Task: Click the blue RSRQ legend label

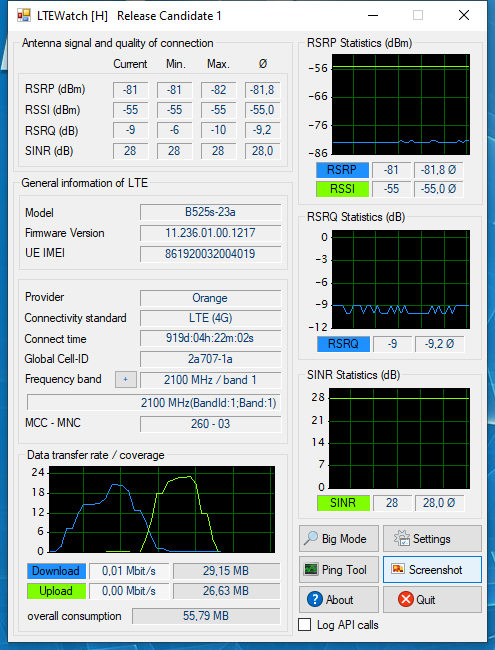Action: (343, 344)
